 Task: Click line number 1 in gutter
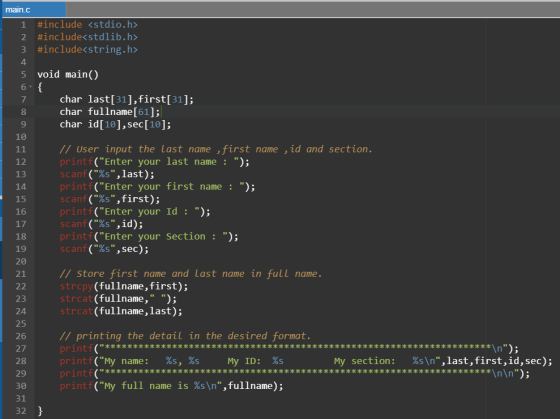coord(23,25)
